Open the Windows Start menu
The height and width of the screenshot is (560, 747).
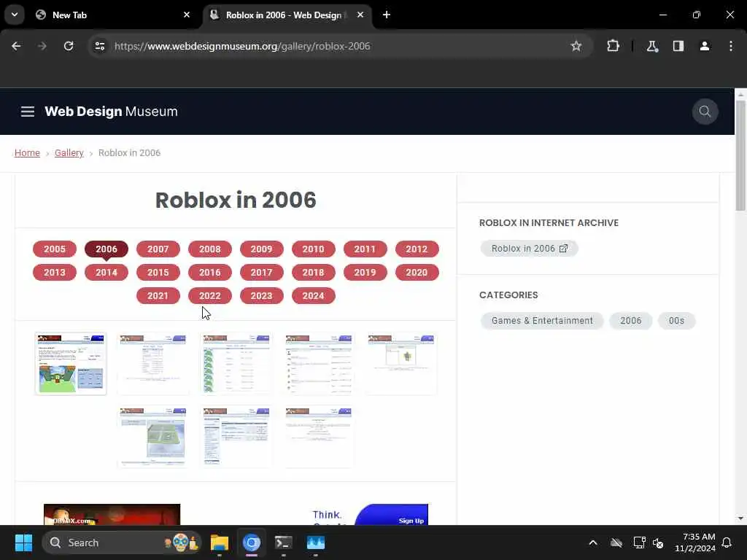click(23, 542)
